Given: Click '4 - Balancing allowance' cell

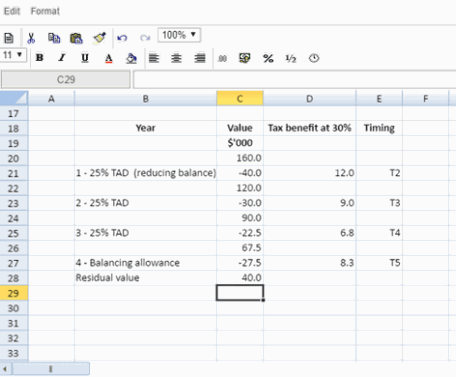Looking at the screenshot, I should tap(146, 263).
